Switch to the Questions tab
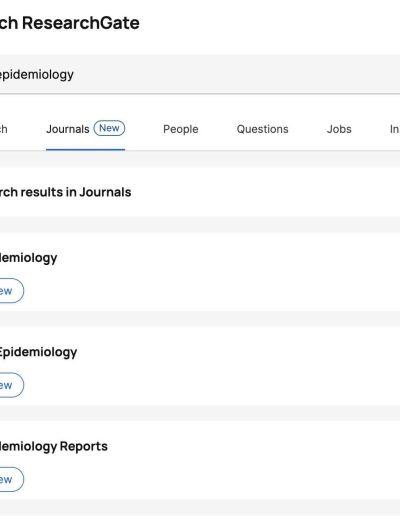 [263, 129]
